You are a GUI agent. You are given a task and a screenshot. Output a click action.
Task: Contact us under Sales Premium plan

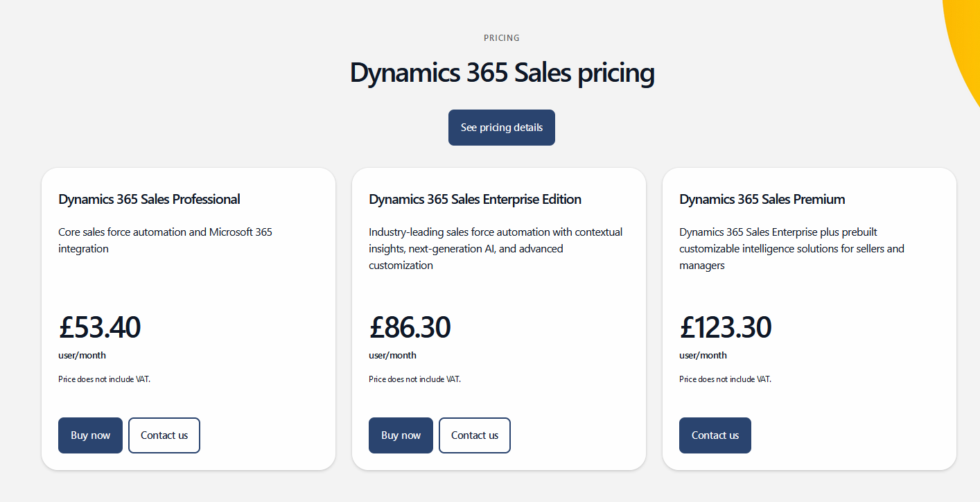click(x=715, y=435)
